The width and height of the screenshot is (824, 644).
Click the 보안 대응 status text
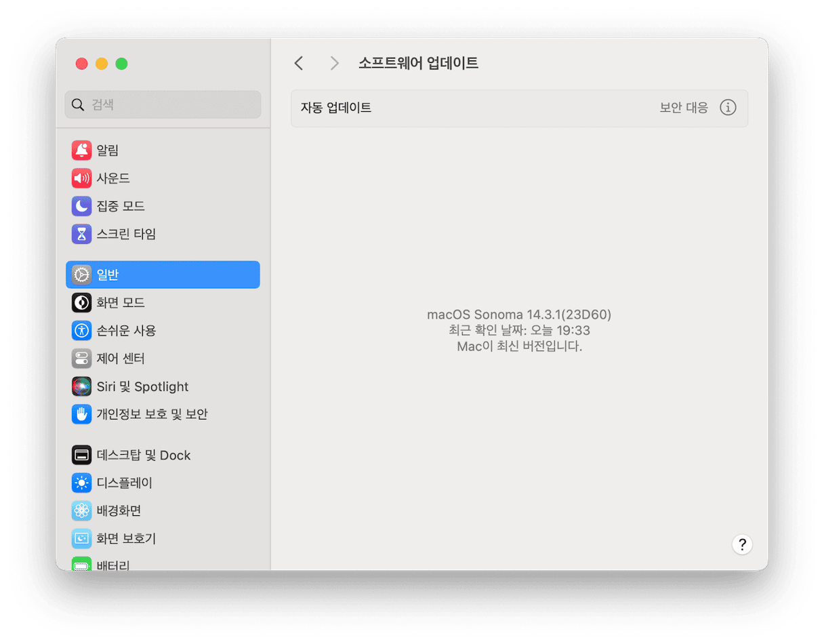click(684, 108)
